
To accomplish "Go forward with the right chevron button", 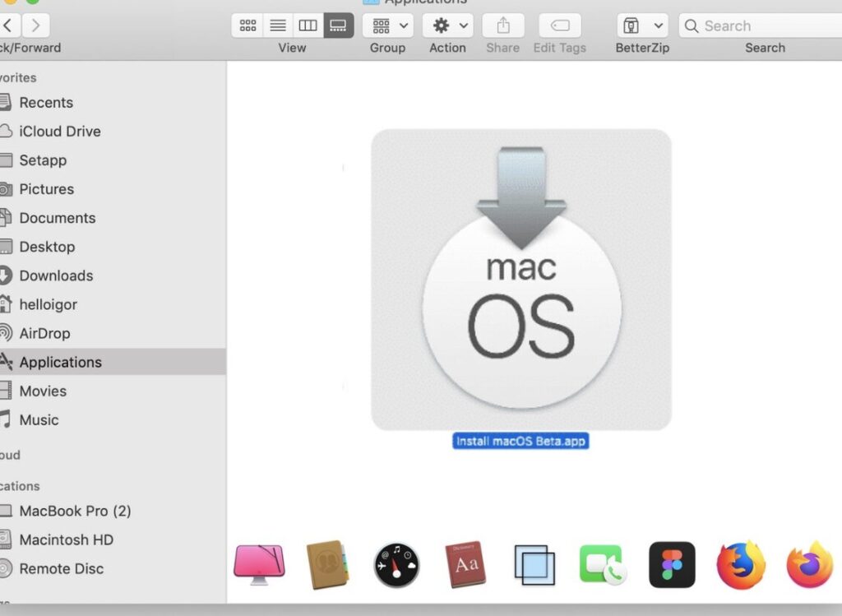I will pyautogui.click(x=36, y=25).
